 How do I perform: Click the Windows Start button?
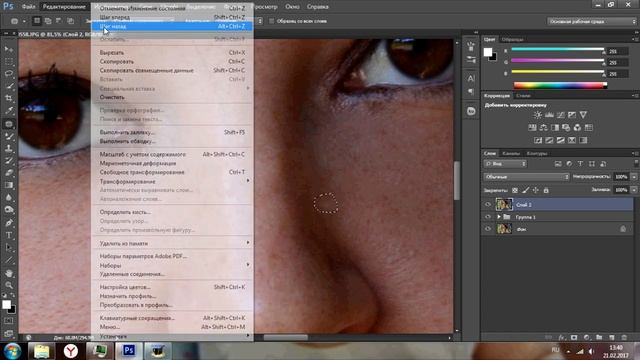(12, 351)
